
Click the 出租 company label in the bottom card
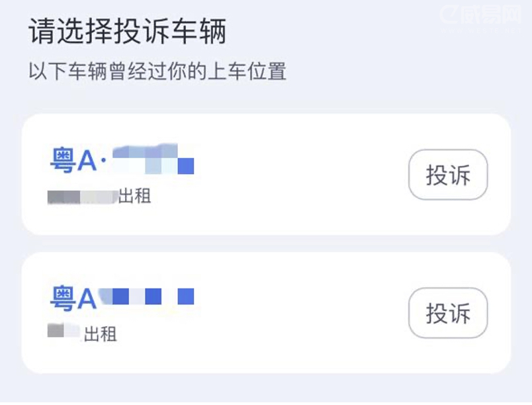tap(101, 334)
